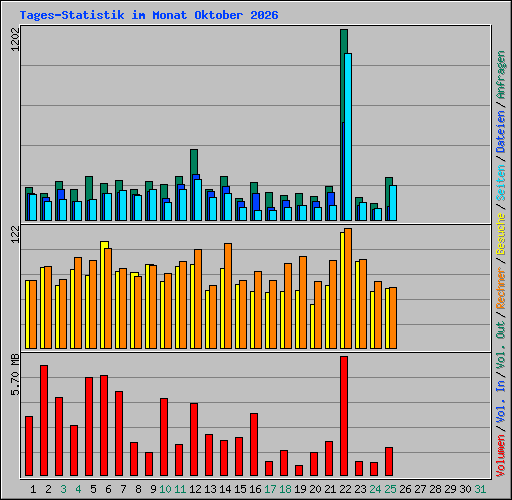Click the cyan Seiten bar for day 25
Image resolution: width=512 pixels, height=500 pixels.
[393, 203]
